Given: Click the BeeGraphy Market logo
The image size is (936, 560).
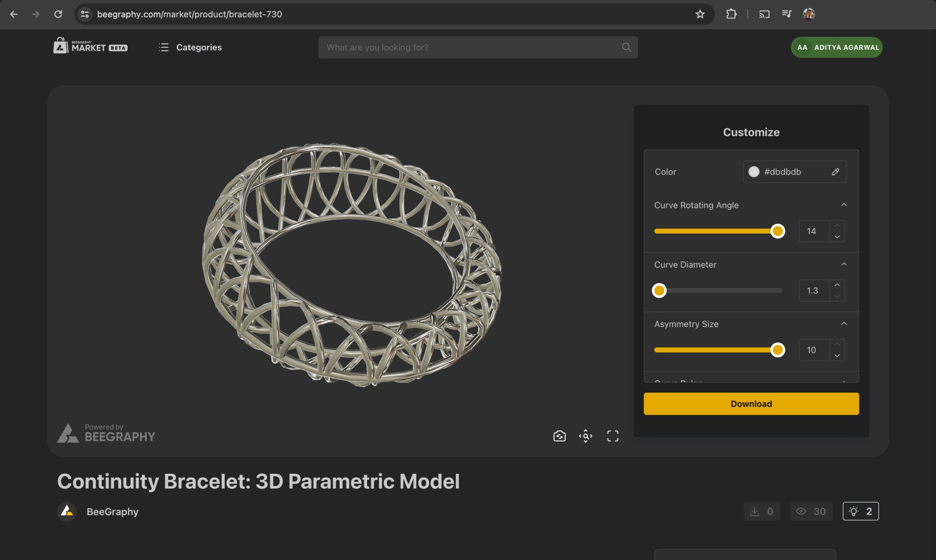Looking at the screenshot, I should 90,46.
